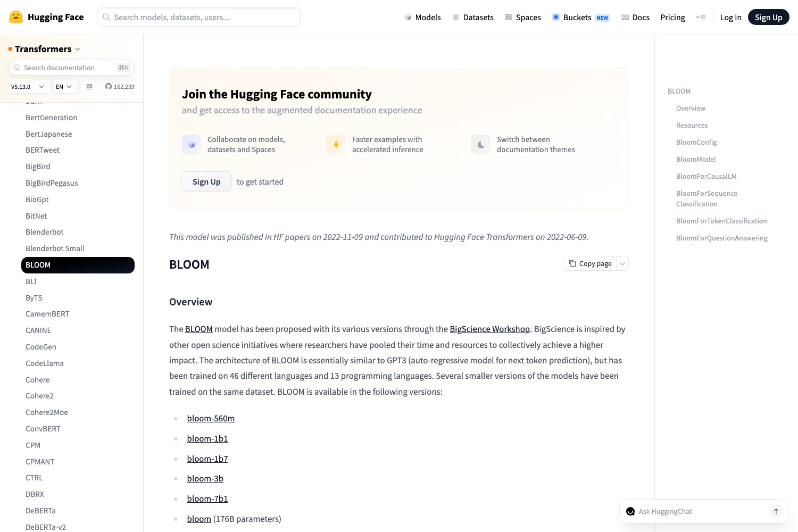Click the Hugging Face logo icon
Viewport: 798px width, 532px height.
[x=16, y=17]
